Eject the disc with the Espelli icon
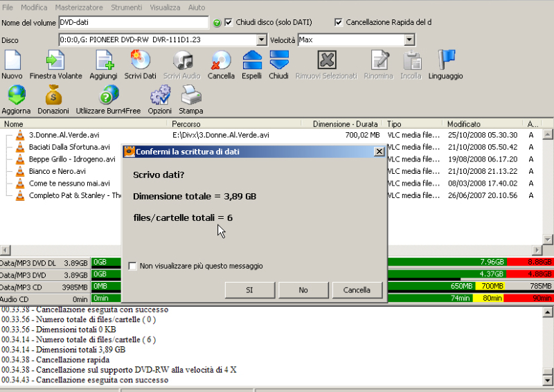Viewport: 554px width, 392px height. 252,61
